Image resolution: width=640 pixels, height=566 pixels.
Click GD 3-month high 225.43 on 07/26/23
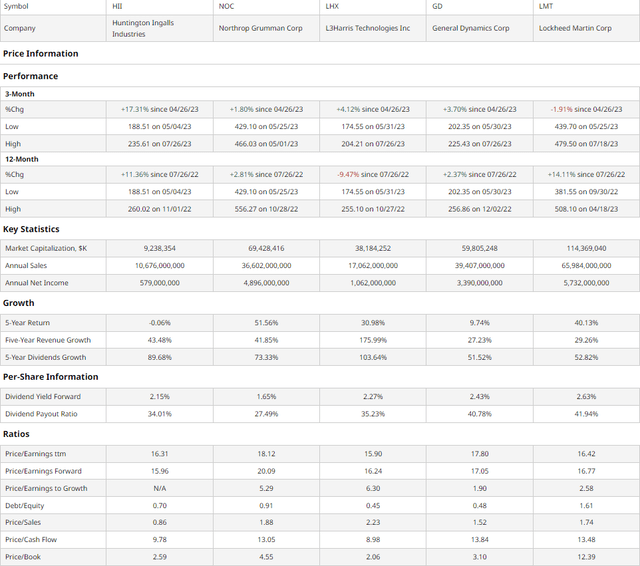(480, 144)
